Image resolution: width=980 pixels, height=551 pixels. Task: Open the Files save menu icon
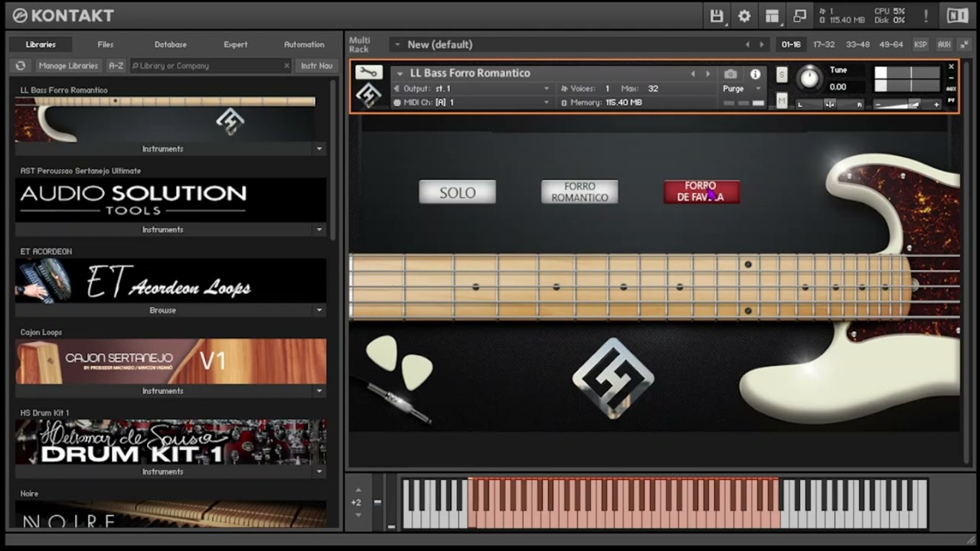click(x=717, y=16)
